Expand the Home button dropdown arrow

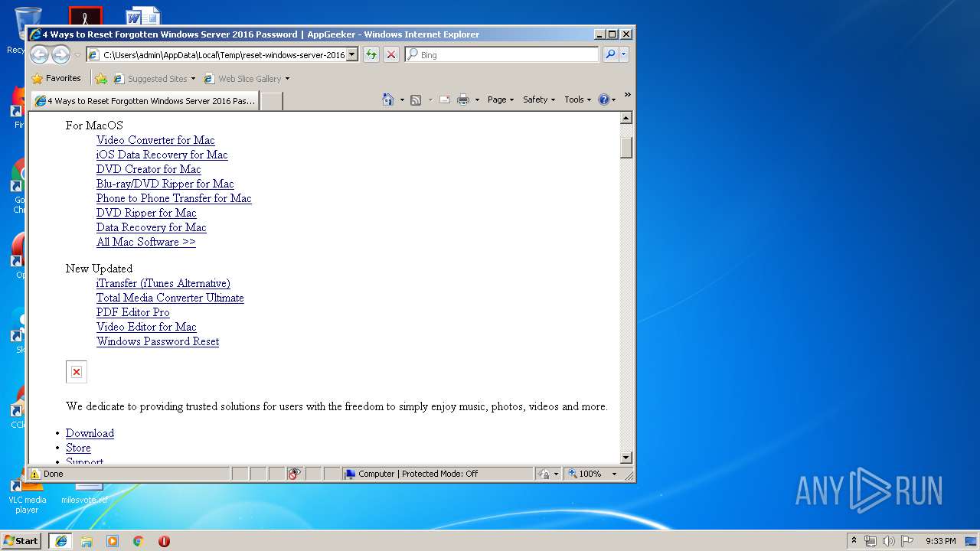coord(402,99)
